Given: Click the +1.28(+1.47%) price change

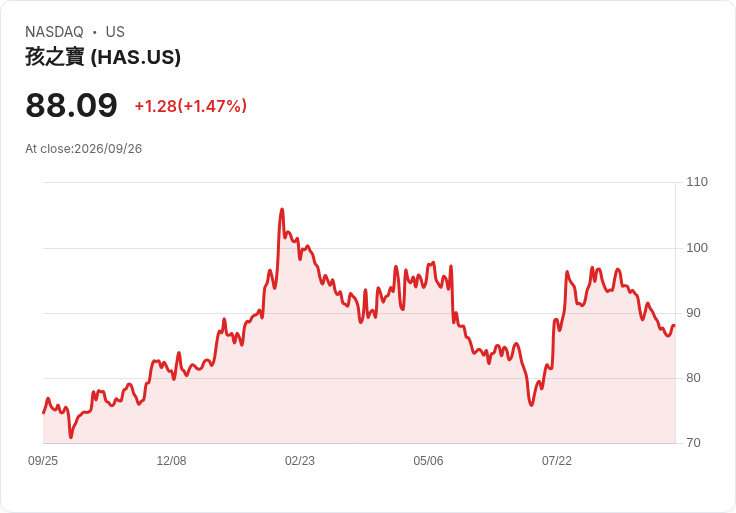Looking at the screenshot, I should (191, 106).
